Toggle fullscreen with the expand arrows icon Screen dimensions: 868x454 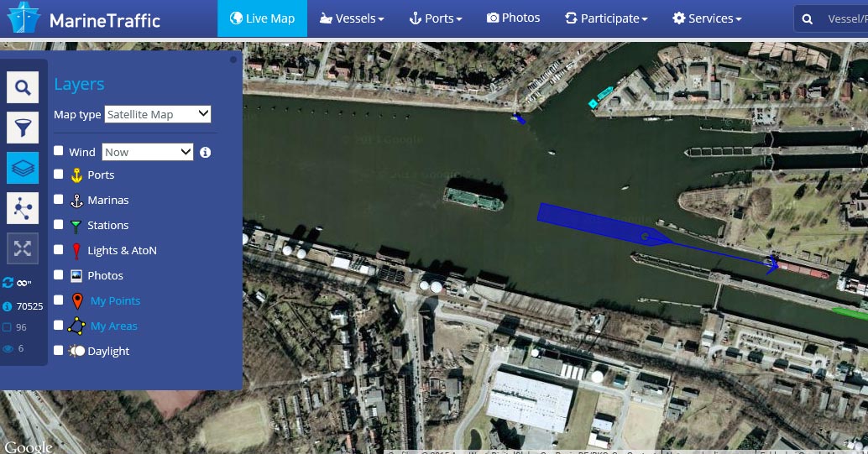[x=23, y=248]
